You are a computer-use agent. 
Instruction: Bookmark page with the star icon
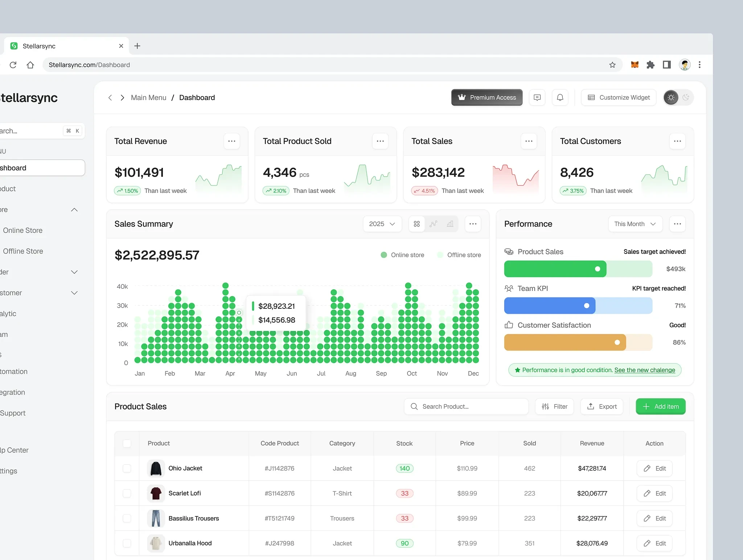coord(612,65)
